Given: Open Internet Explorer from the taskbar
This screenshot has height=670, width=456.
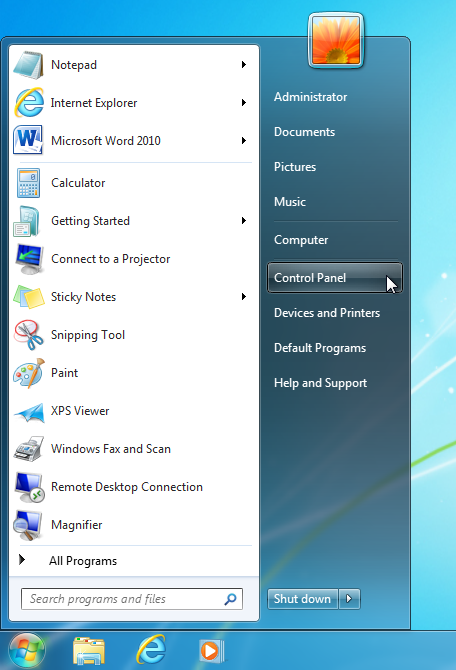Looking at the screenshot, I should 151,650.
